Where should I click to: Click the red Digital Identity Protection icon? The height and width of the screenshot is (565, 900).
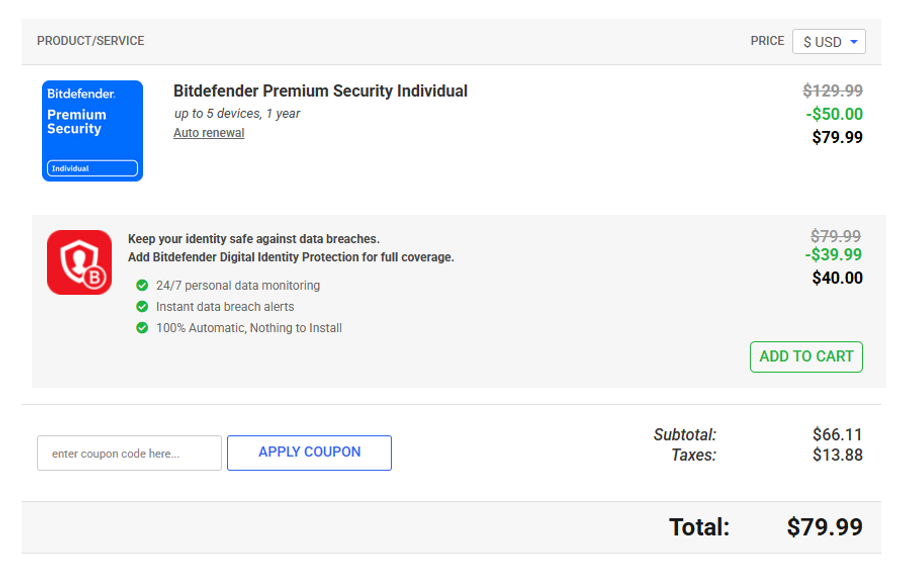pos(79,262)
